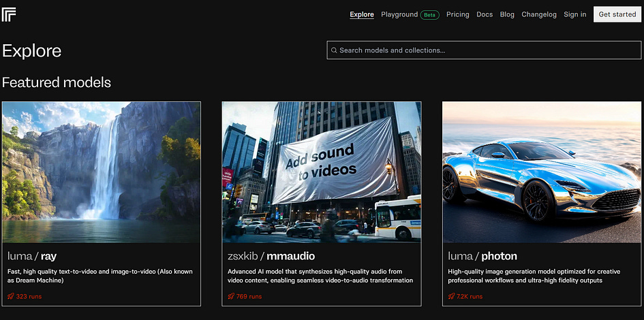Screen dimensions: 644x320
Task: Click rocket icon beside 323 runs
Action: coord(11,296)
